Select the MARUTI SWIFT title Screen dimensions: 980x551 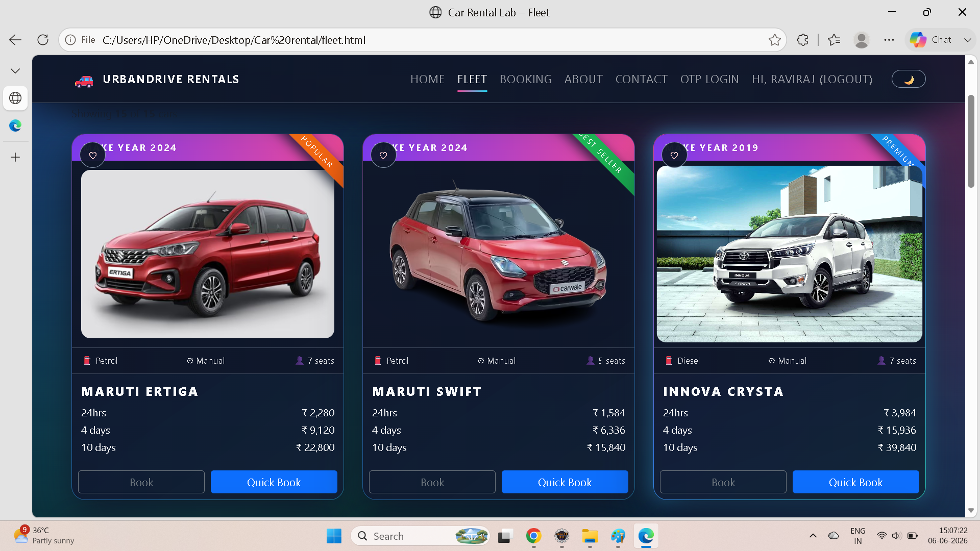[427, 391]
